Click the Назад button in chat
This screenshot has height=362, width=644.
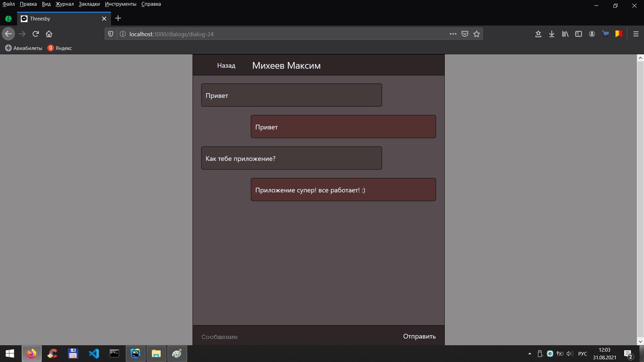click(x=226, y=66)
